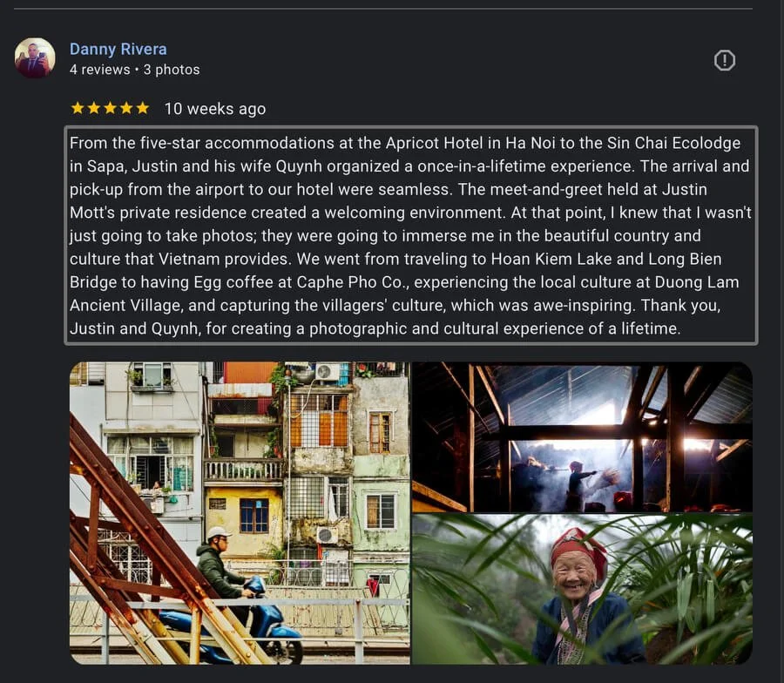Click the '3 photos' count text
784x683 pixels.
click(x=172, y=70)
